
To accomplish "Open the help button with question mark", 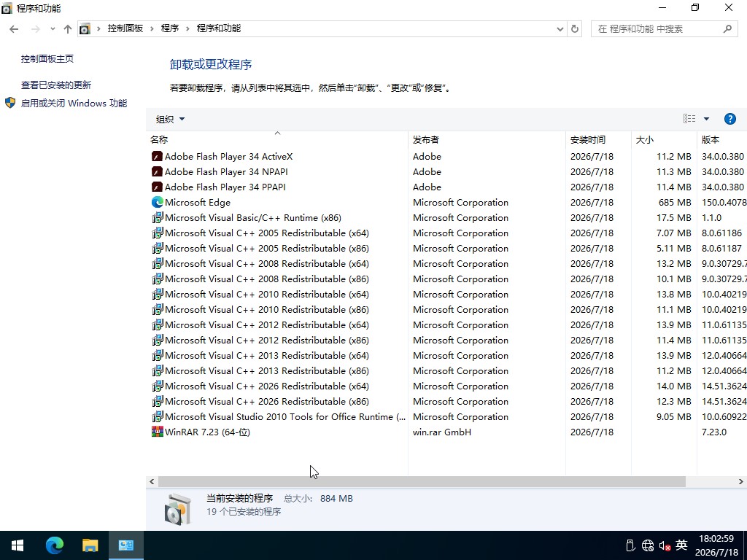I will click(x=729, y=119).
